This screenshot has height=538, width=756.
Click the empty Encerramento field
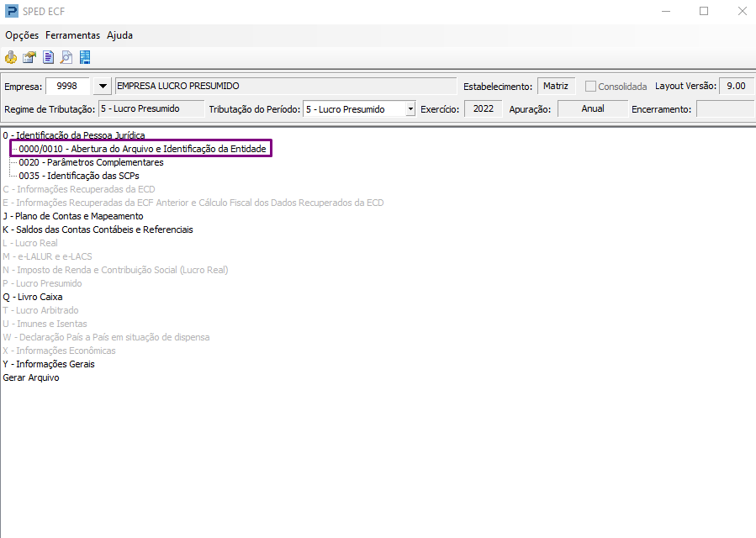click(725, 109)
